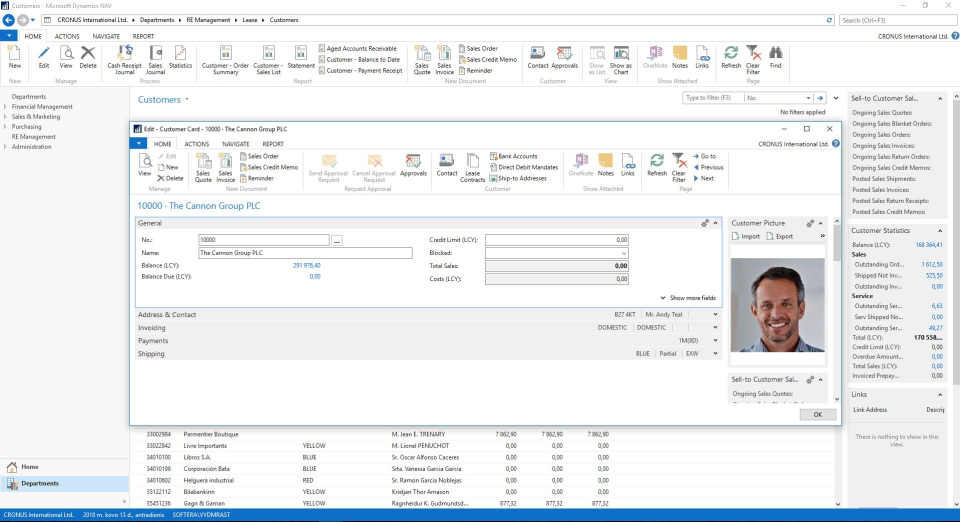Click Next record in Customer Card ribbon
The image size is (960, 522).
click(703, 178)
